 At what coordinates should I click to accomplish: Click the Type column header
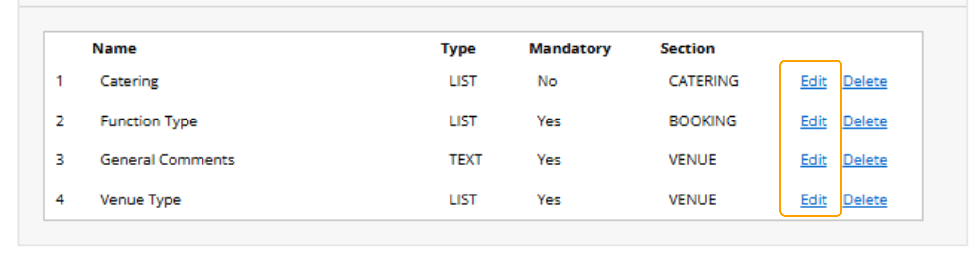[x=458, y=48]
